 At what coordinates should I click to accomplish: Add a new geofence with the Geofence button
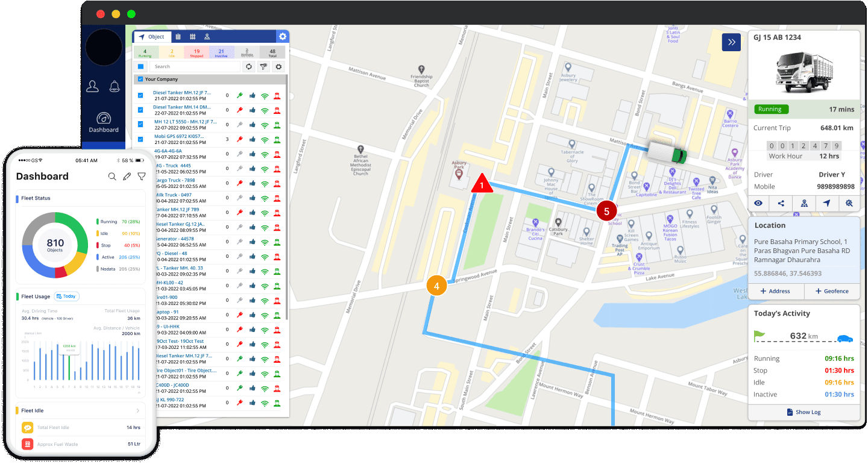click(x=832, y=291)
